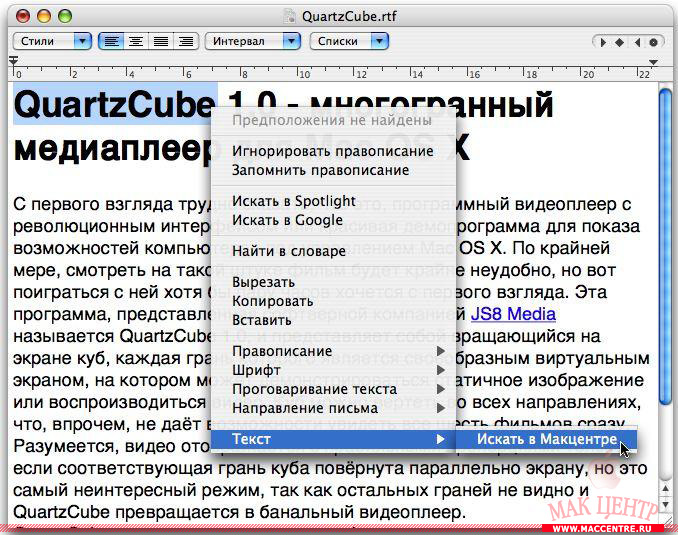Choose Вырезать to cut selection

[x=333, y=282]
